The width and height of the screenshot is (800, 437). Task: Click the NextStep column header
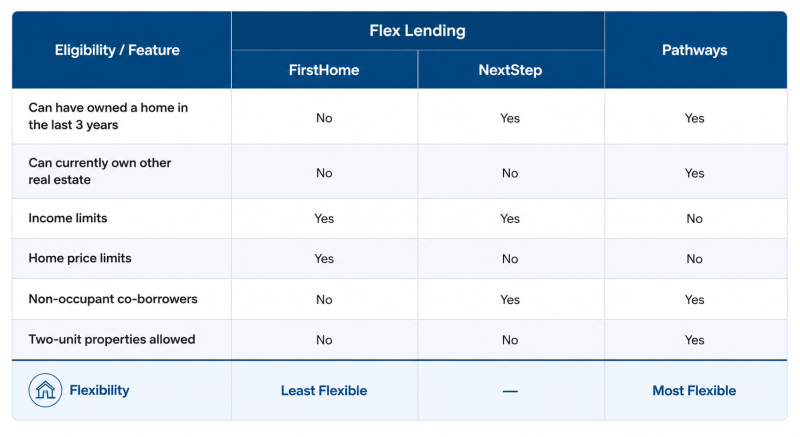pos(510,70)
